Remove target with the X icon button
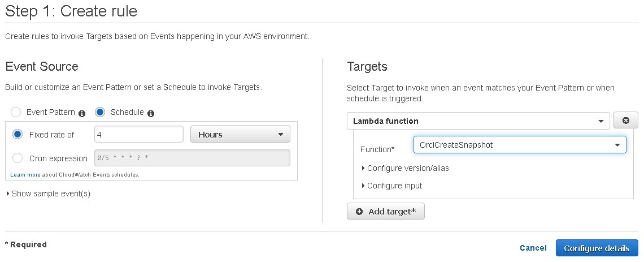Image resolution: width=644 pixels, height=262 pixels. tap(625, 121)
